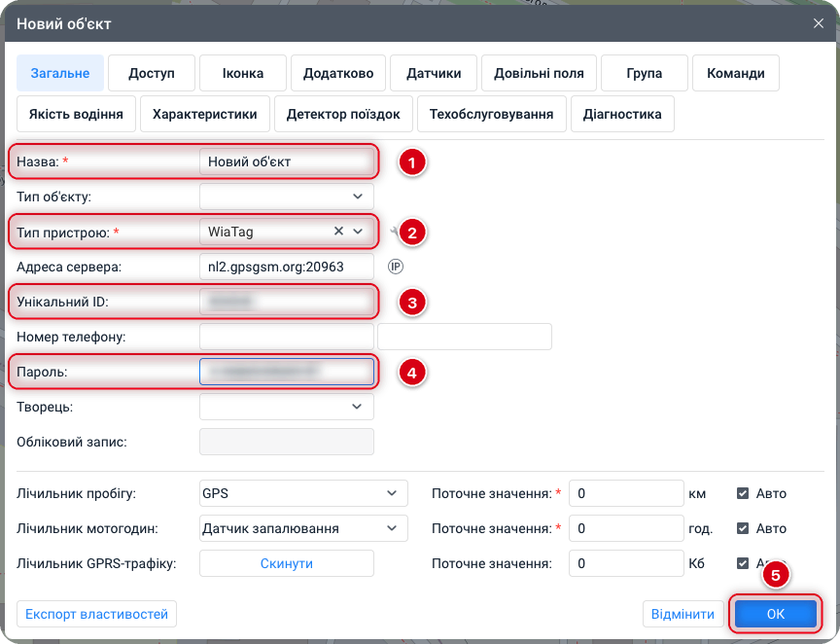Image resolution: width=840 pixels, height=644 pixels.
Task: Switch to the Якість водіння tab
Action: [76, 114]
